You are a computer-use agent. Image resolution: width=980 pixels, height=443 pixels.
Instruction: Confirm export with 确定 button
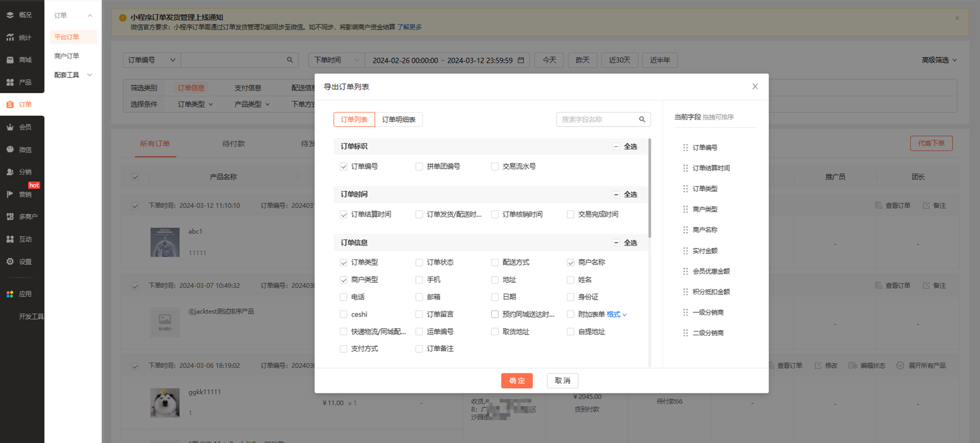click(517, 381)
